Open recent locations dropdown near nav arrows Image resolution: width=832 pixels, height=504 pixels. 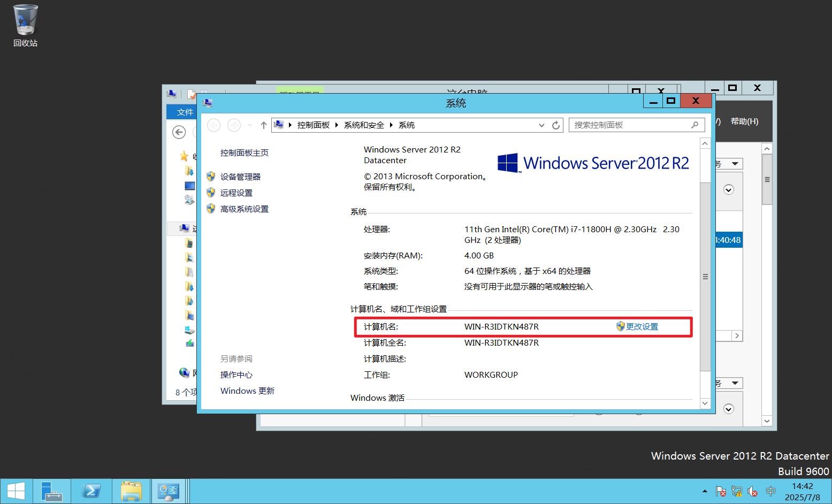[249, 125]
